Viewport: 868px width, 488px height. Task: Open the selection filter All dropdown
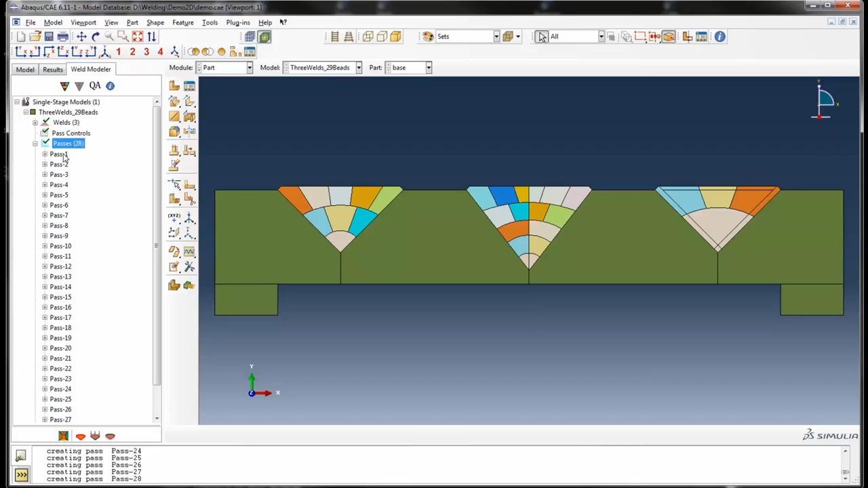pyautogui.click(x=576, y=37)
